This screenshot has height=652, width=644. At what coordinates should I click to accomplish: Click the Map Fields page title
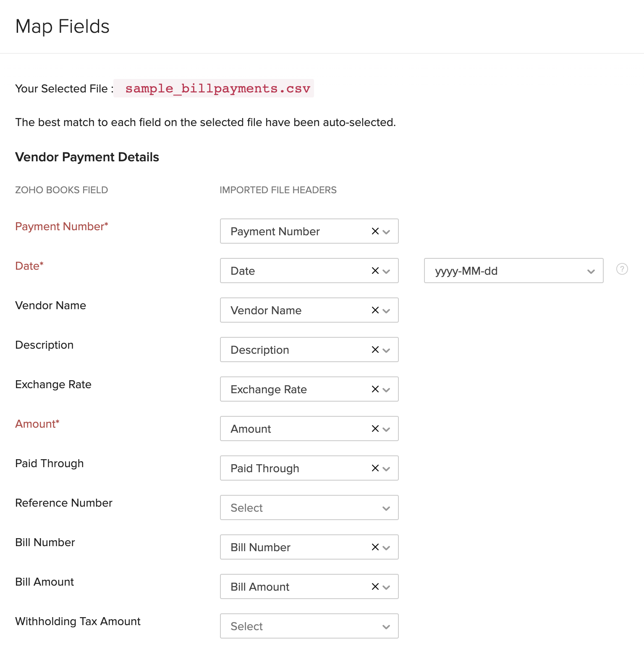click(x=62, y=26)
